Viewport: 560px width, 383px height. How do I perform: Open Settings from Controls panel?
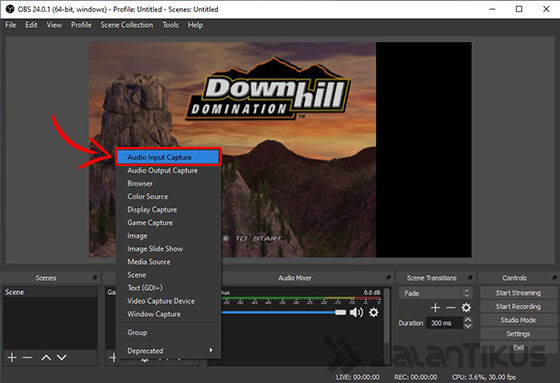tap(518, 334)
